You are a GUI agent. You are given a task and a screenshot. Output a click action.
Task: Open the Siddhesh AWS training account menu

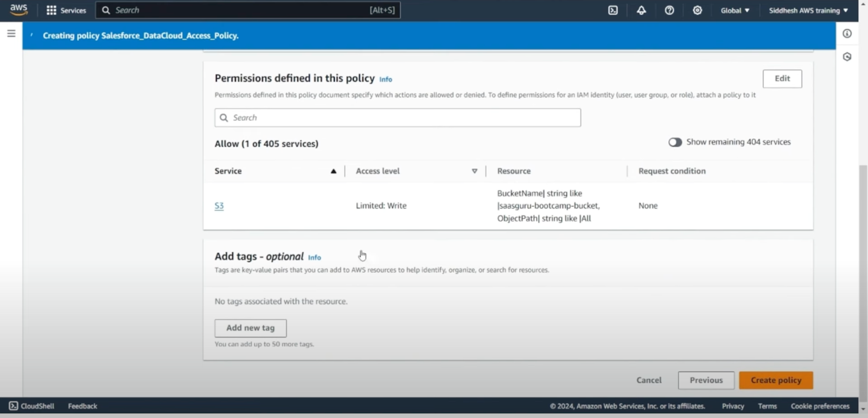[x=808, y=10]
